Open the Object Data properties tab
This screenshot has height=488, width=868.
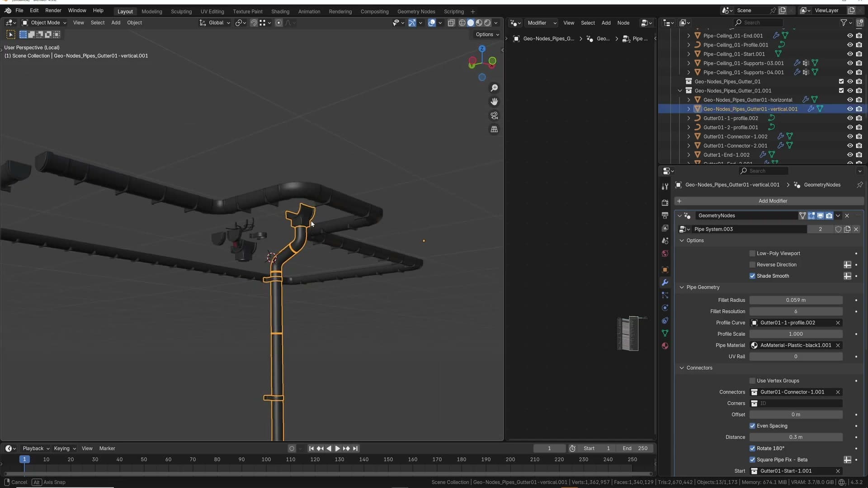(665, 333)
